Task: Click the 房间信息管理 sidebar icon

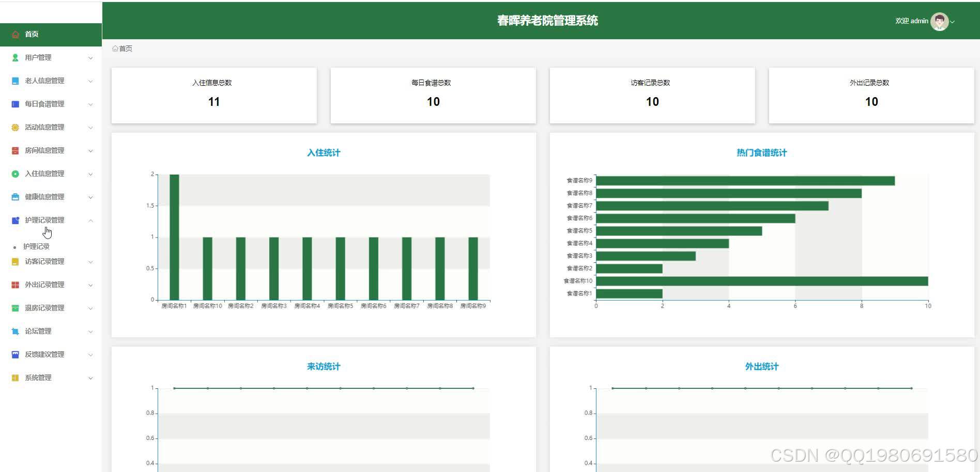Action: pyautogui.click(x=16, y=150)
